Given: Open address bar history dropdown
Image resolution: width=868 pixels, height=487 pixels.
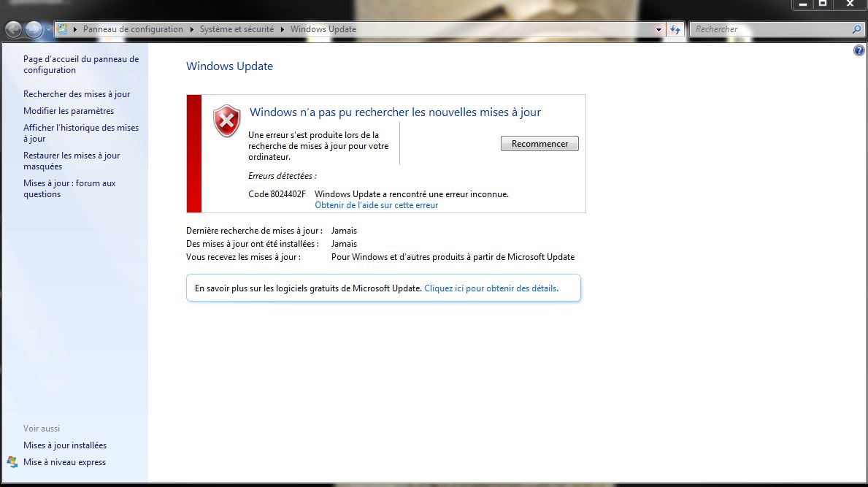Looking at the screenshot, I should [658, 29].
